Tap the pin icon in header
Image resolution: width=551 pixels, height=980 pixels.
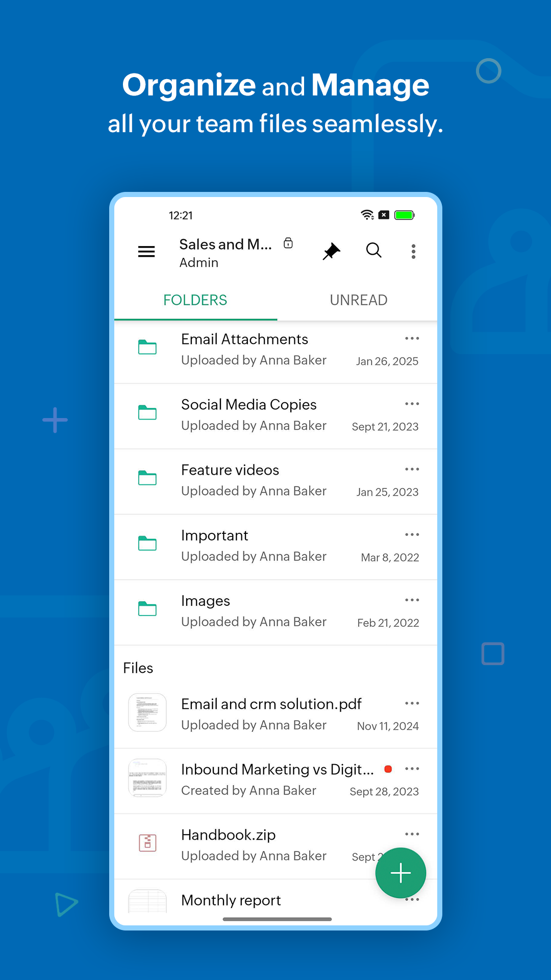coord(332,251)
